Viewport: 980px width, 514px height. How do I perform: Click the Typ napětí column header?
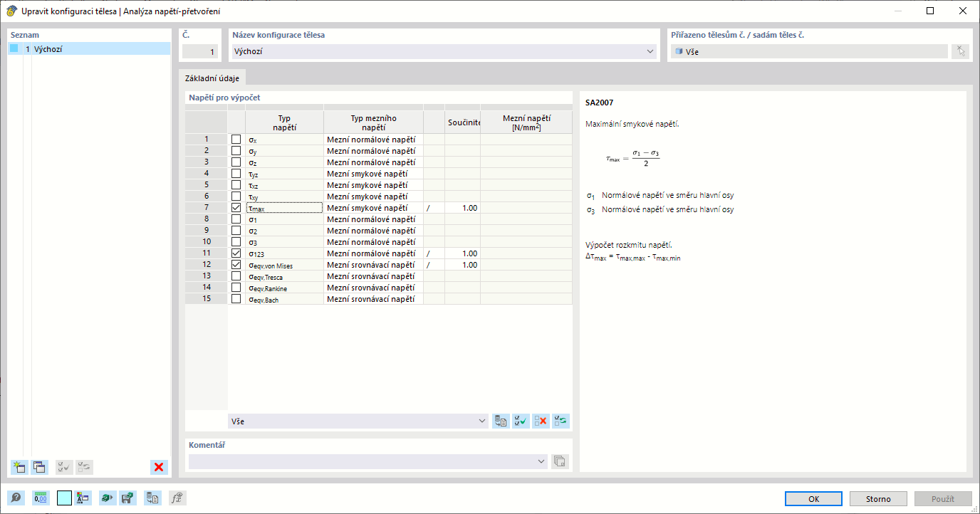click(284, 122)
